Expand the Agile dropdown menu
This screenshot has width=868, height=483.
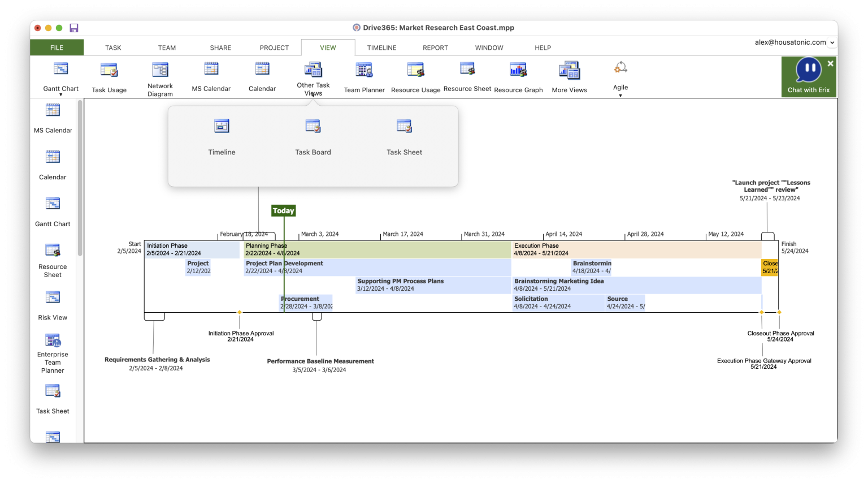pos(620,95)
